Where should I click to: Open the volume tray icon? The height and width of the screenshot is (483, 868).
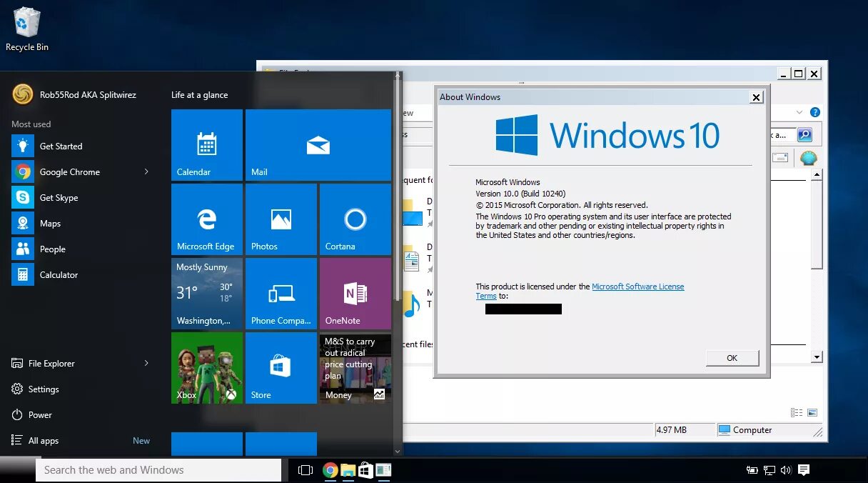point(786,470)
